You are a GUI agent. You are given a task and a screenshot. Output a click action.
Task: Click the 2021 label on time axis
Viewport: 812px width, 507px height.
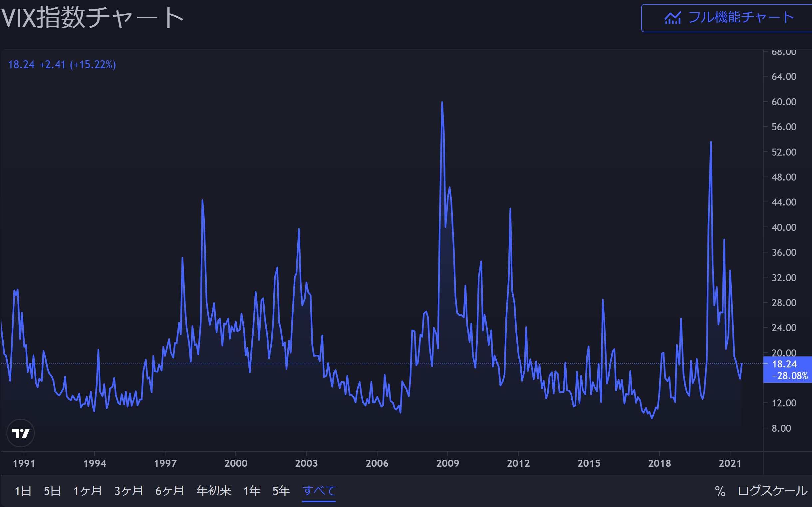click(x=730, y=463)
